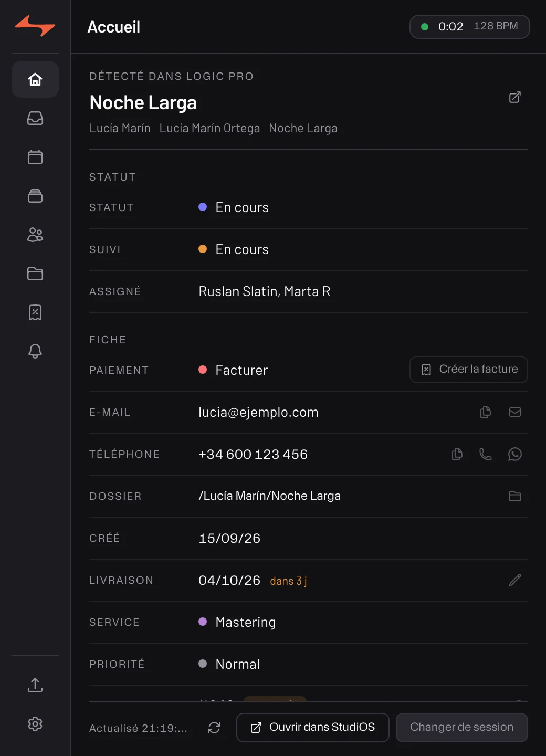Click the orange StudiOS logo
This screenshot has width=546, height=756.
click(35, 26)
